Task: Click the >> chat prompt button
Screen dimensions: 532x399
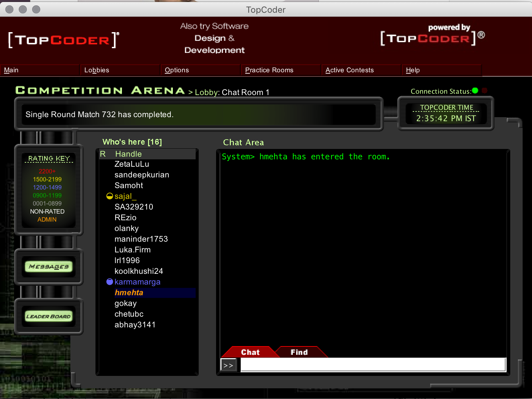Action: click(228, 365)
